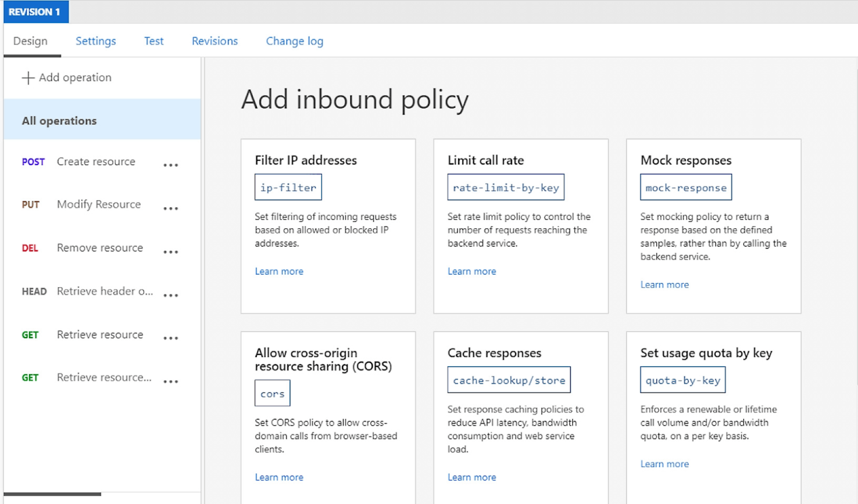Select the cors policy snippet
Viewport: 858px width, 504px height.
pos(272,393)
